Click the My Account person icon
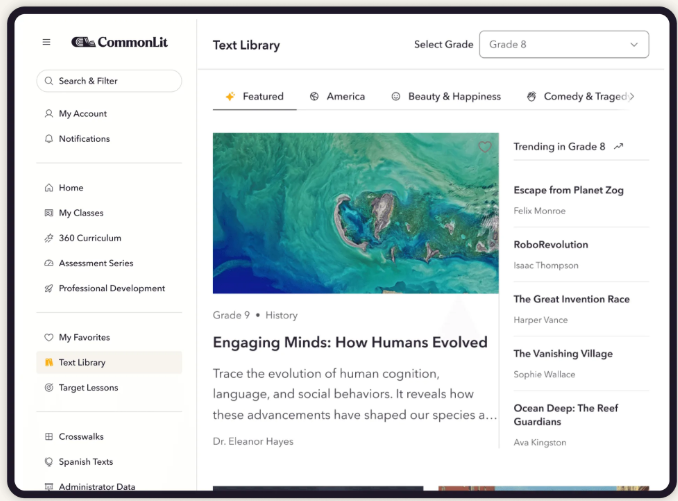The image size is (678, 501). (x=49, y=113)
